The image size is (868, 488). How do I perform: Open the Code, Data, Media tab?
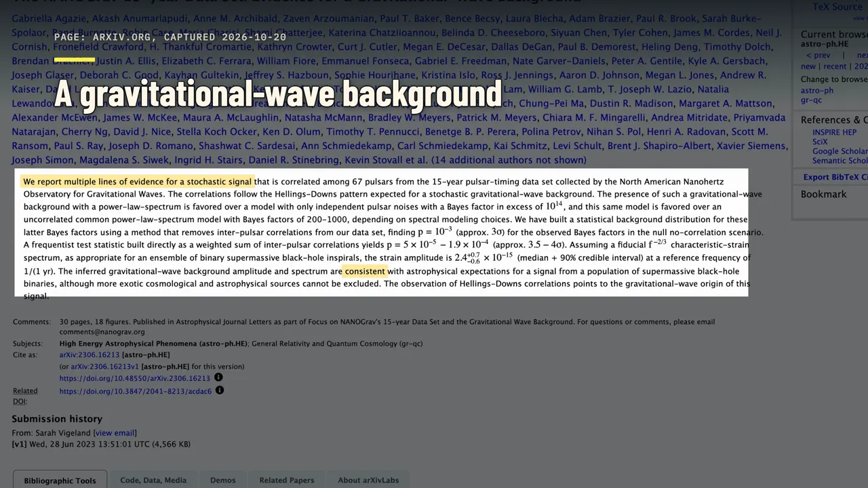(x=153, y=480)
